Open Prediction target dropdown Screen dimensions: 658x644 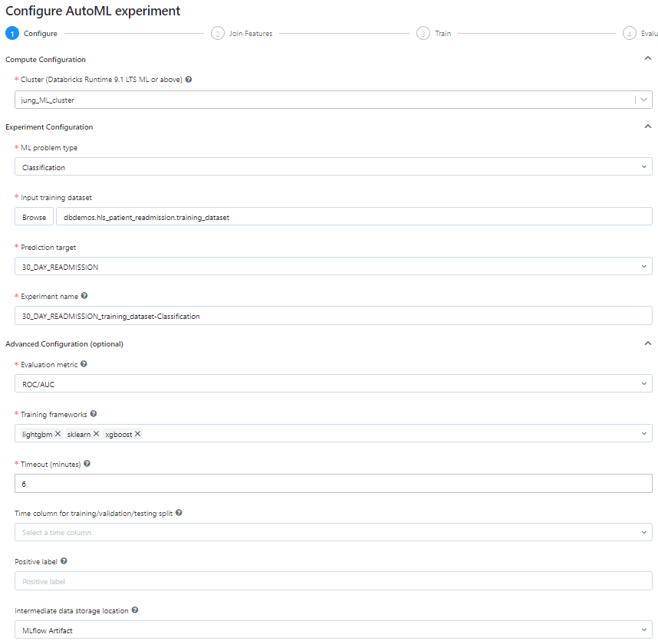[x=333, y=266]
